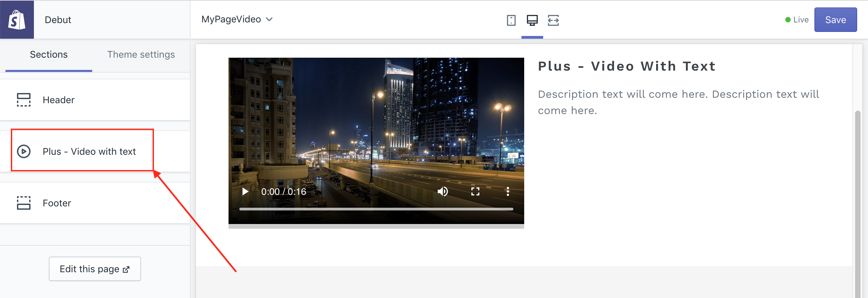Select desktop preview icon
This screenshot has height=298, width=868.
pos(532,20)
